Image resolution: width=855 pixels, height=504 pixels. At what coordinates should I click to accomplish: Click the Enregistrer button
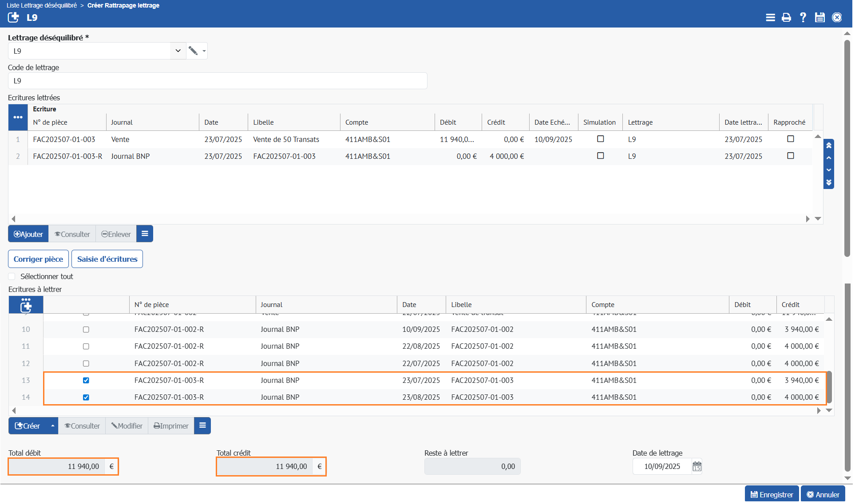[772, 494]
